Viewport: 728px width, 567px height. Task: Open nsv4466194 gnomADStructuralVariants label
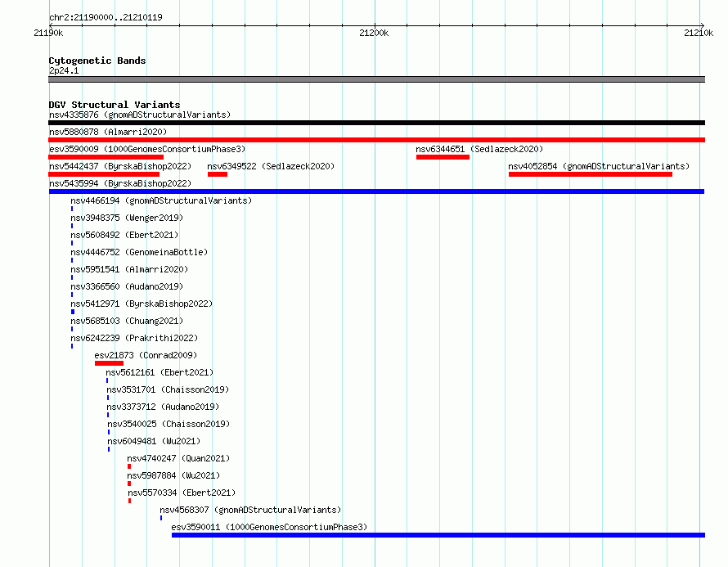tap(161, 200)
